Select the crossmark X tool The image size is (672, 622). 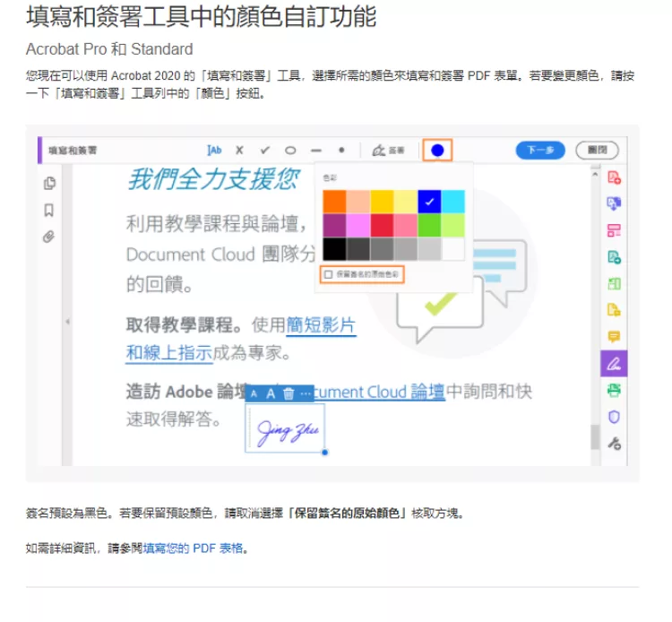click(x=239, y=151)
